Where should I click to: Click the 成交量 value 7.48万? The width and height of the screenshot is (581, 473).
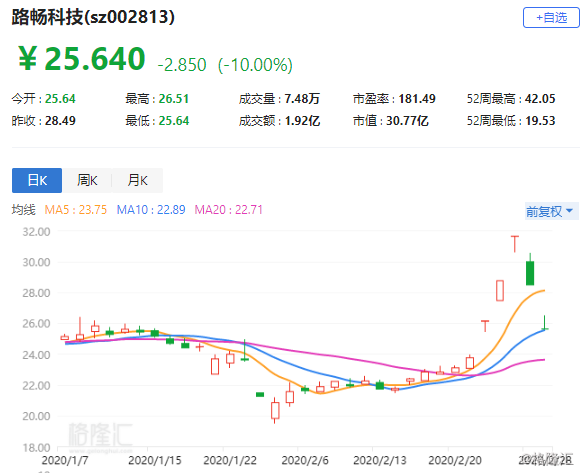click(x=302, y=99)
